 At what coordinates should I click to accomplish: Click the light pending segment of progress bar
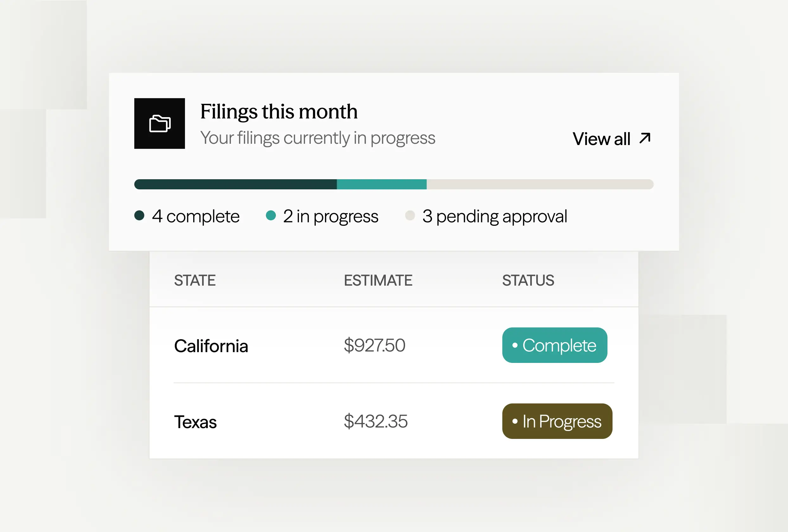[x=540, y=184]
